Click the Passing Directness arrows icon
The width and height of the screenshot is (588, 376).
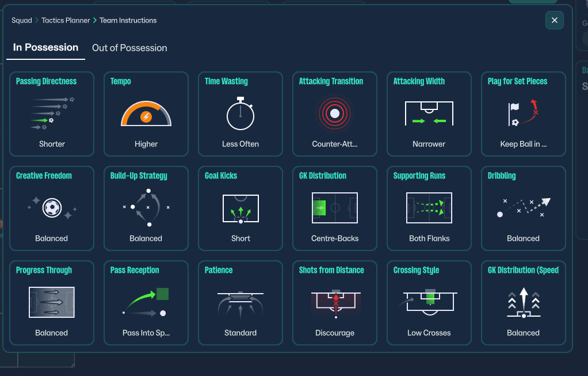coord(52,113)
